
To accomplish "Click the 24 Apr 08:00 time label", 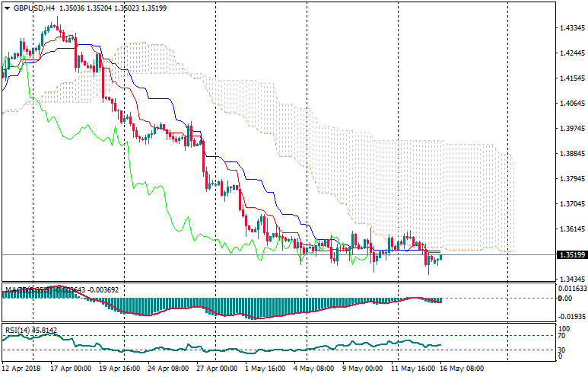I will tap(170, 368).
